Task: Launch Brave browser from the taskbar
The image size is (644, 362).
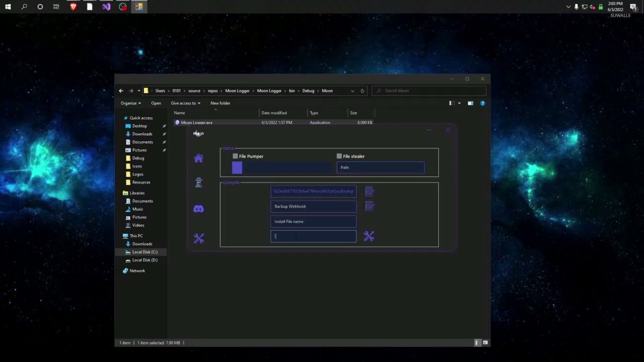Action: (x=73, y=7)
